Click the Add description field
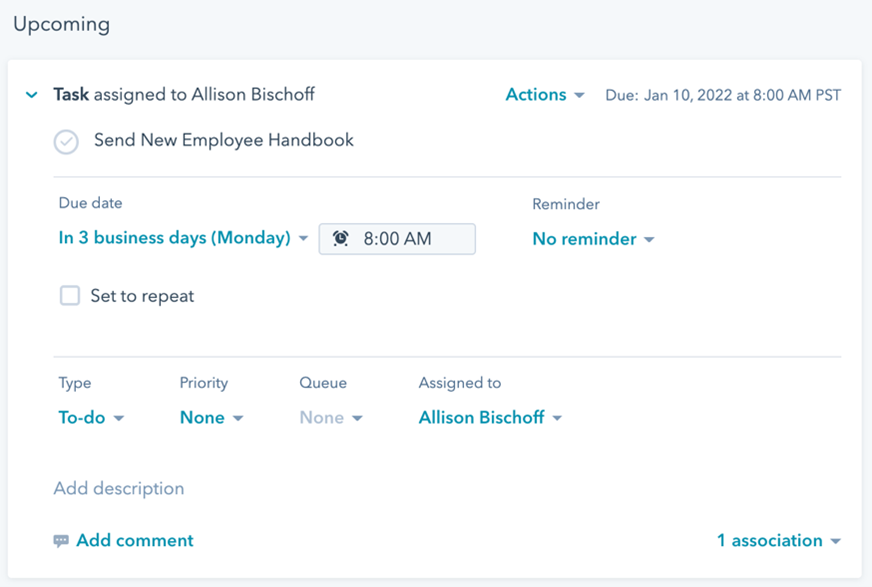Image resolution: width=872 pixels, height=587 pixels. [x=119, y=489]
